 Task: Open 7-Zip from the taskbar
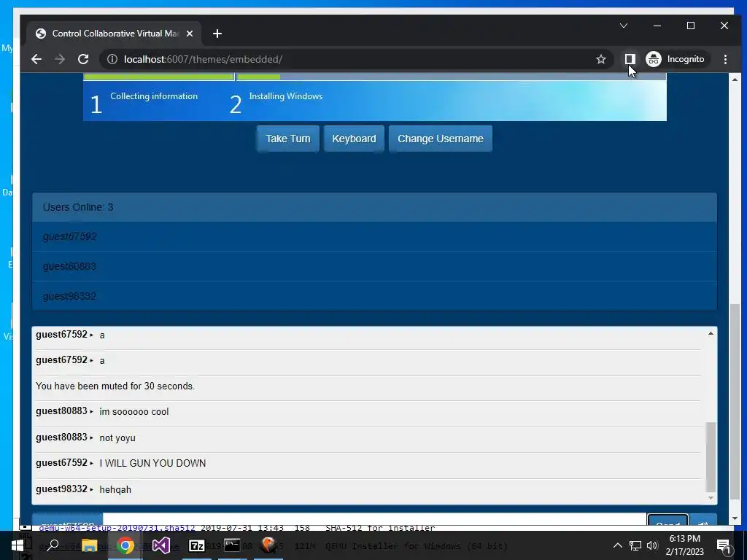[x=197, y=545]
